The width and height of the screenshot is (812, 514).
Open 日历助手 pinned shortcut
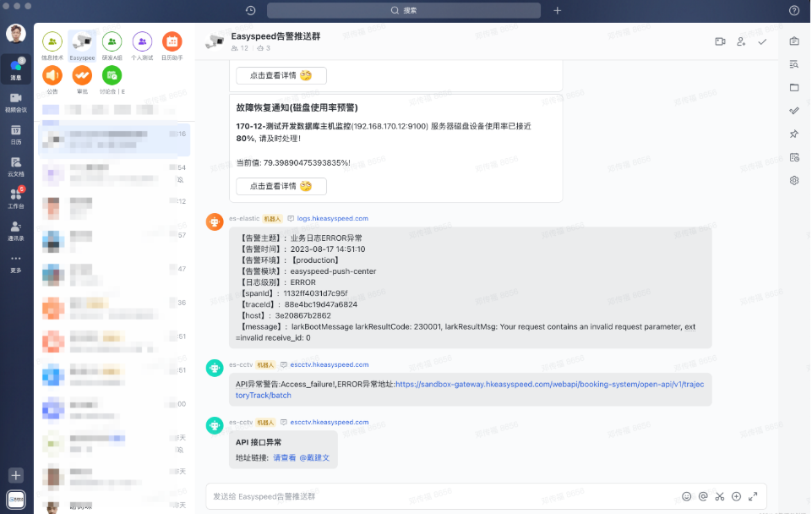[x=172, y=46]
